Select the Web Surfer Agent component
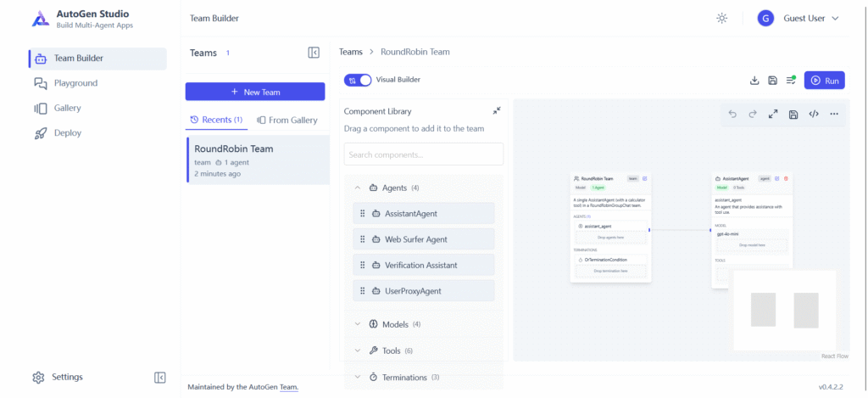The height and width of the screenshot is (398, 868). (424, 239)
